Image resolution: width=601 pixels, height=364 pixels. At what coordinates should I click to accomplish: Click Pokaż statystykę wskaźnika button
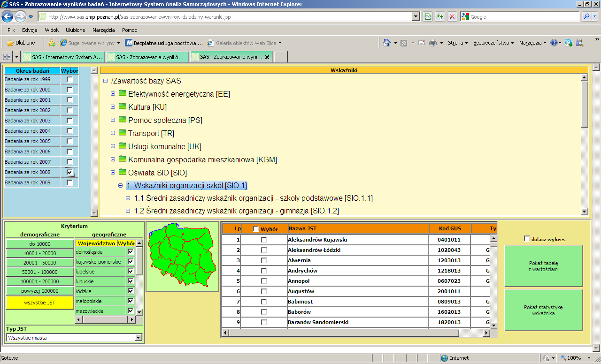pos(543,310)
